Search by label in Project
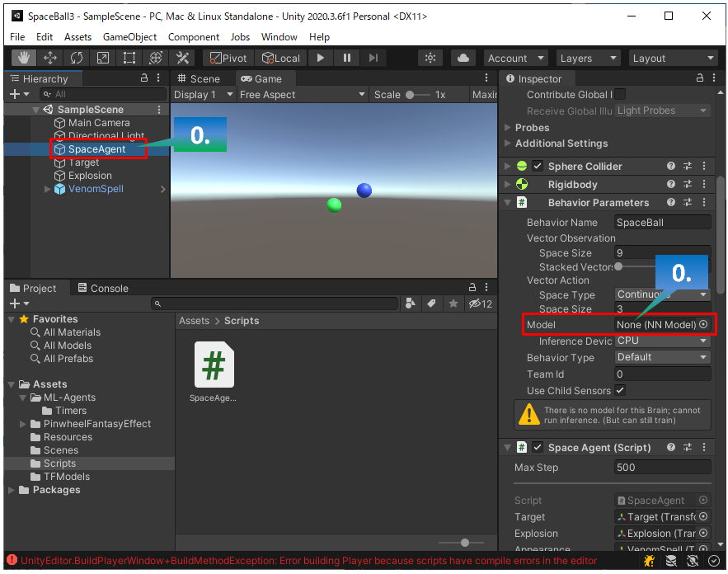Viewport: 728px width, 574px height. pyautogui.click(x=432, y=303)
